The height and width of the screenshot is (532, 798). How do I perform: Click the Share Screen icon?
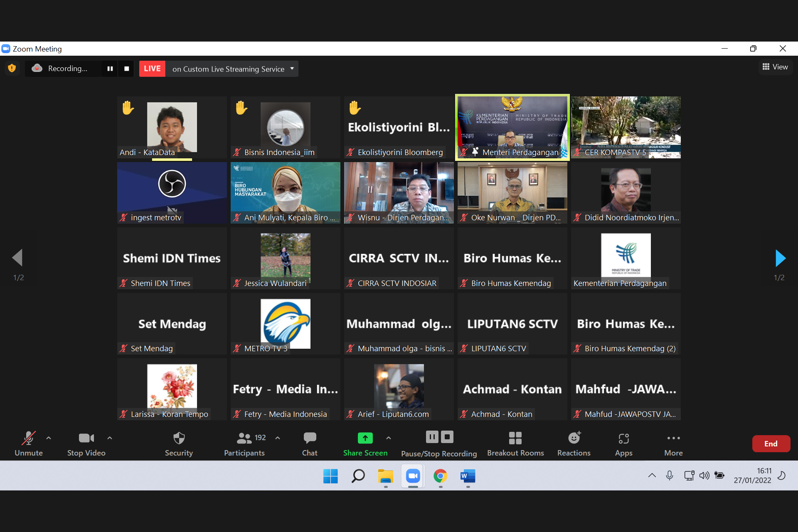(365, 438)
